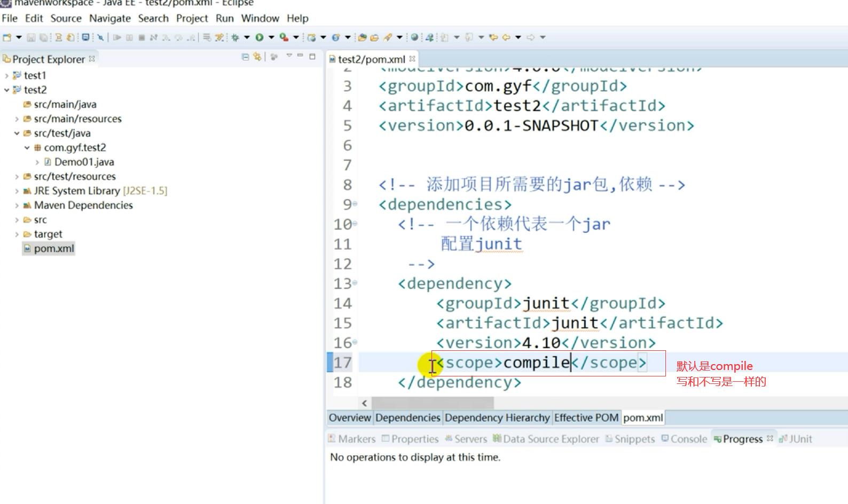Click the Save toolbar icon
Screen dimensions: 848x504
[x=31, y=37]
